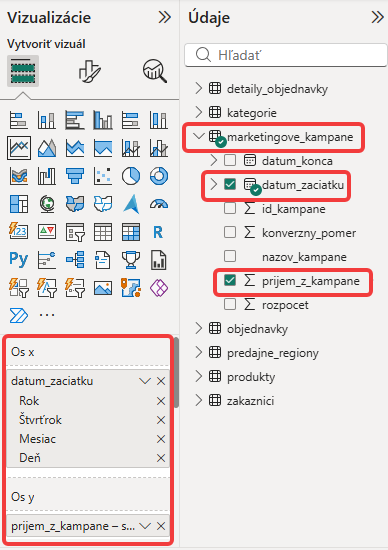Viewport: 388px width, 550px height.
Task: Select the clustered bar chart visual
Action: point(75,120)
